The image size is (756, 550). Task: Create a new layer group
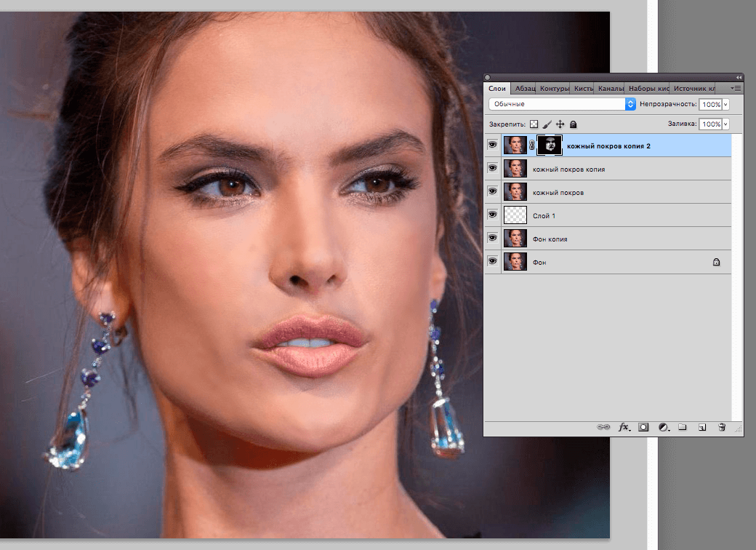click(683, 427)
